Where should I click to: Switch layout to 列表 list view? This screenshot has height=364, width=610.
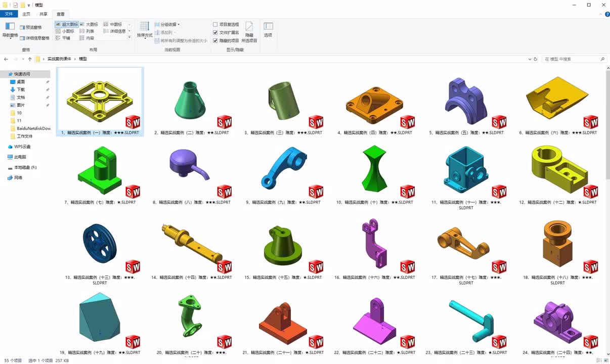click(x=87, y=31)
